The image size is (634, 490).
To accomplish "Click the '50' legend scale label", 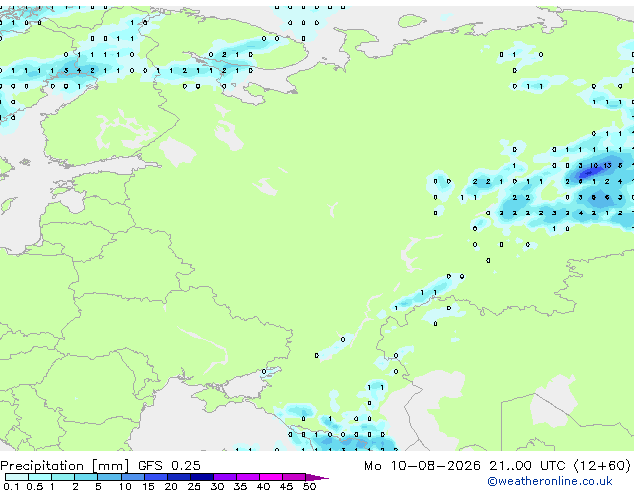I will pyautogui.click(x=309, y=486).
